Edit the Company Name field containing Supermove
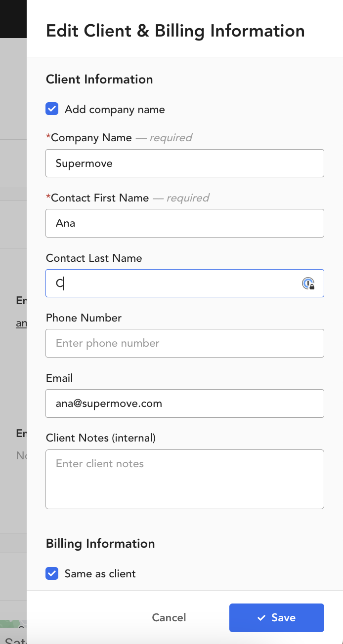 pos(185,163)
